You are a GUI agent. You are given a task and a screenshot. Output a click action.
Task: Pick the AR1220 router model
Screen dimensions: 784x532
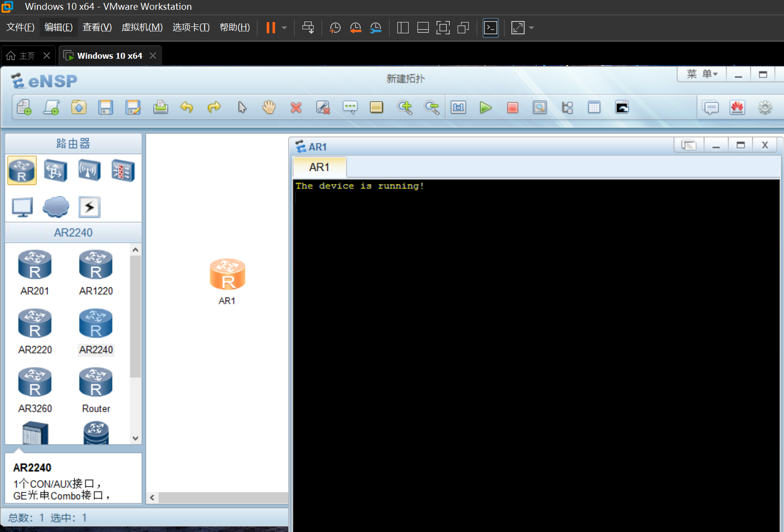tap(96, 273)
